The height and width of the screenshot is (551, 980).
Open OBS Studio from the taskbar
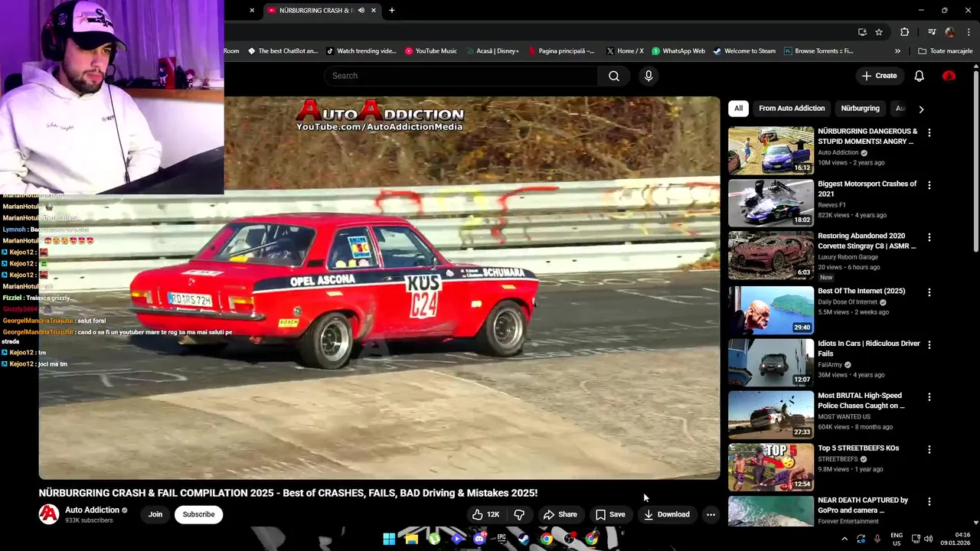(x=569, y=539)
